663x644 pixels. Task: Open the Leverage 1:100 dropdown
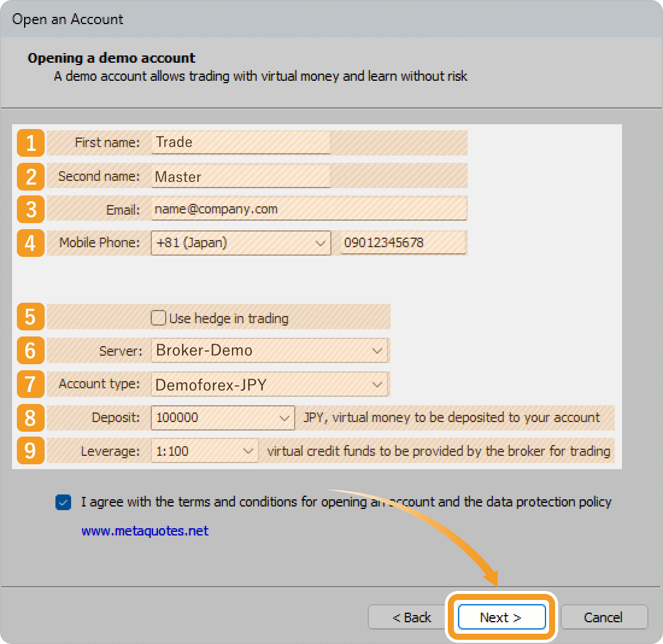tap(205, 451)
